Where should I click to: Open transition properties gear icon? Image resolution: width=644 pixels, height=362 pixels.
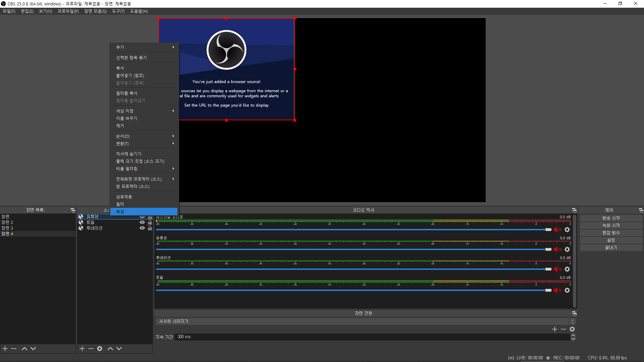click(572, 329)
